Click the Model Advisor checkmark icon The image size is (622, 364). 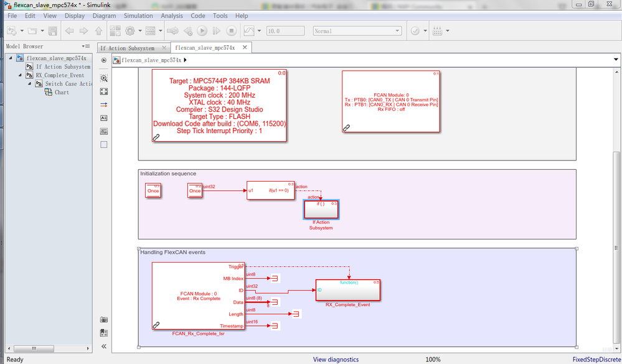(415, 30)
